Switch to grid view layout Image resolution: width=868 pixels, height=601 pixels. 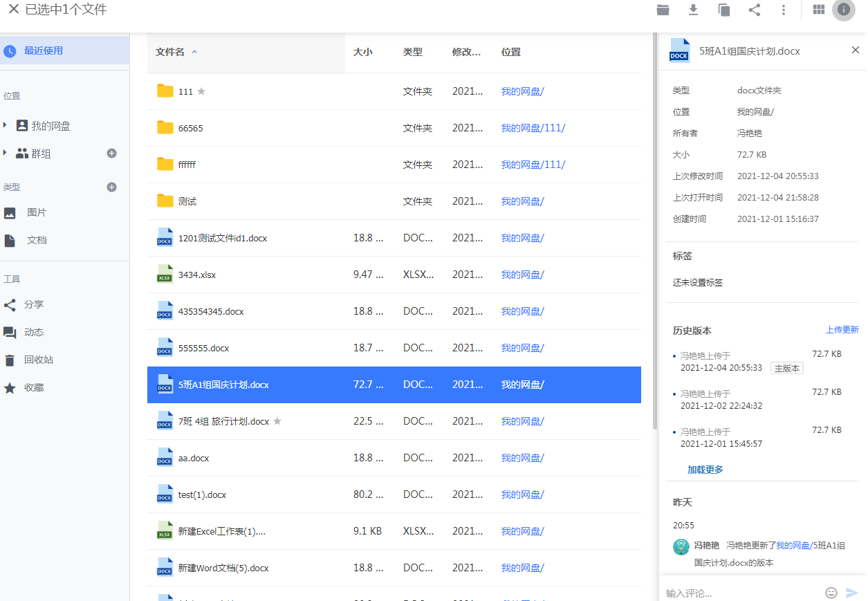[x=819, y=10]
